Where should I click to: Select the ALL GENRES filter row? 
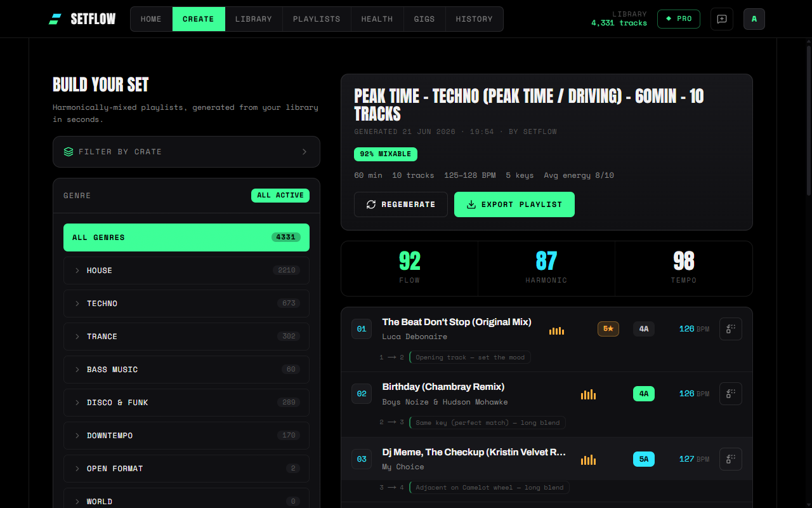click(x=187, y=237)
